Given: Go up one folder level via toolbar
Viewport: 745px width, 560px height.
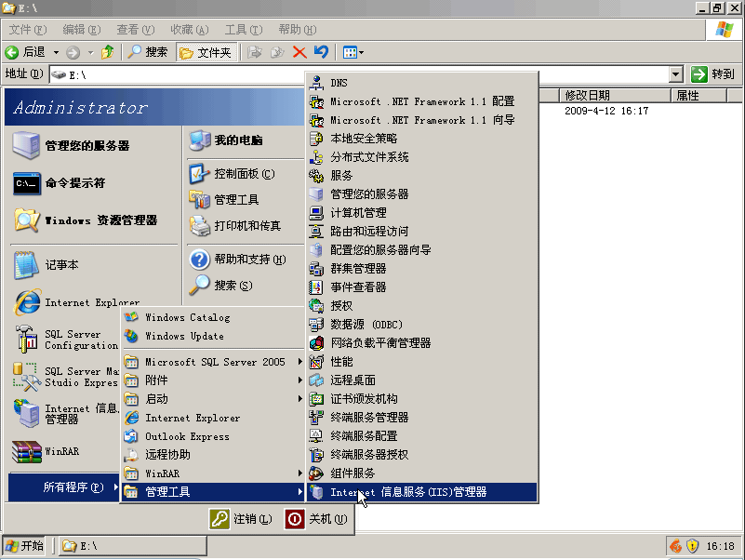Looking at the screenshot, I should tap(108, 52).
